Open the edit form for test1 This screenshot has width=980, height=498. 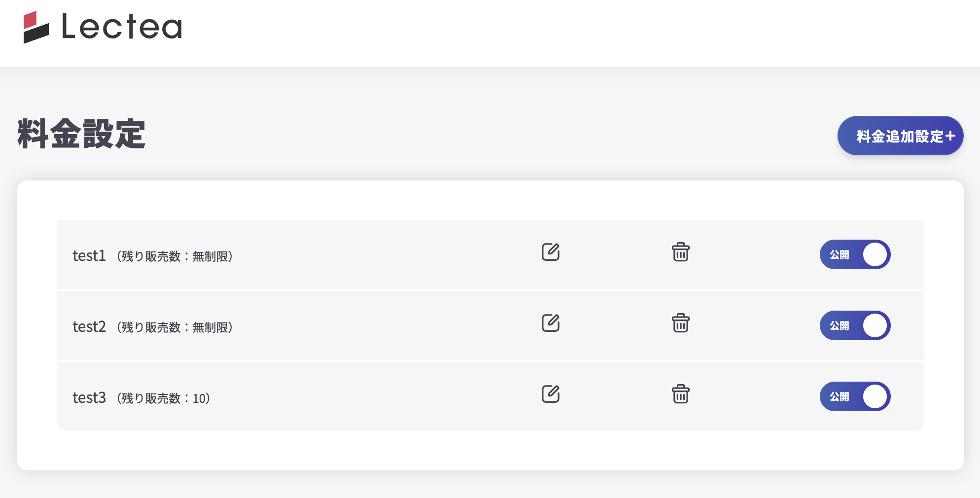[x=550, y=252]
